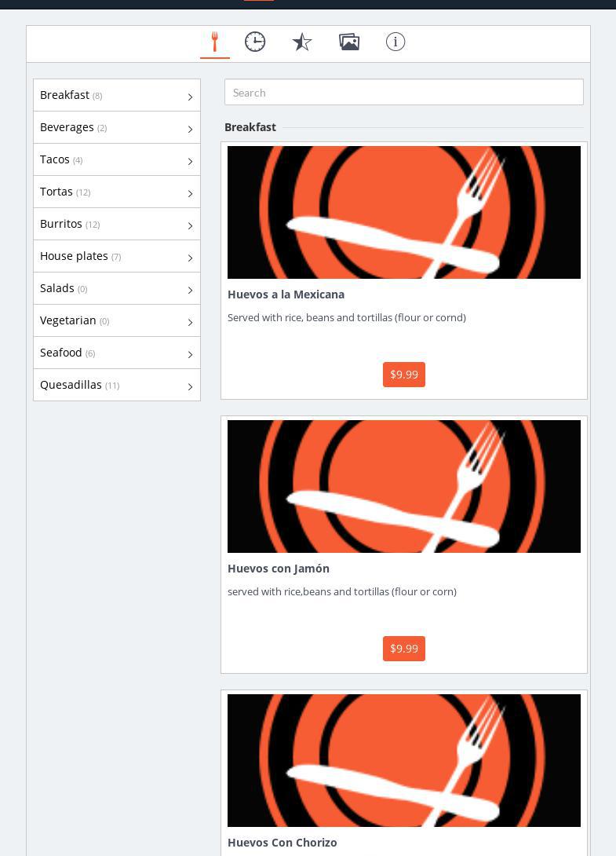Viewport: 616px width, 856px height.
Task: Select the Seafood category
Action: click(61, 353)
